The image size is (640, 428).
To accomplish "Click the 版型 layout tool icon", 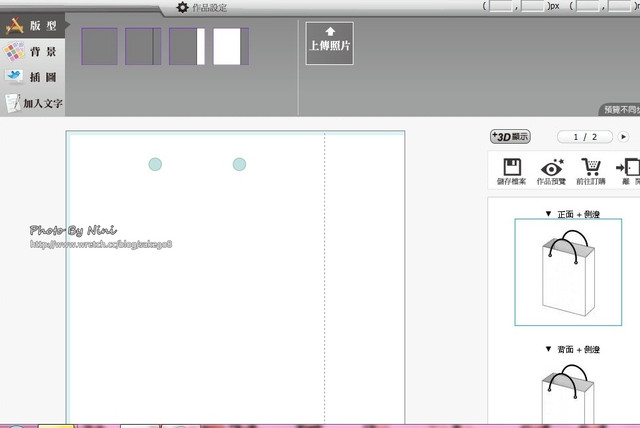I will [x=15, y=26].
